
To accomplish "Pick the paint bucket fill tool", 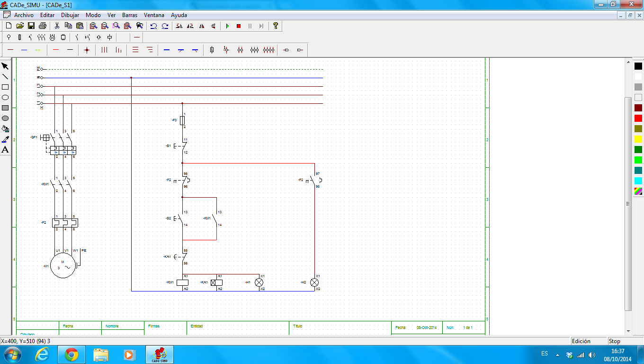I will point(5,129).
